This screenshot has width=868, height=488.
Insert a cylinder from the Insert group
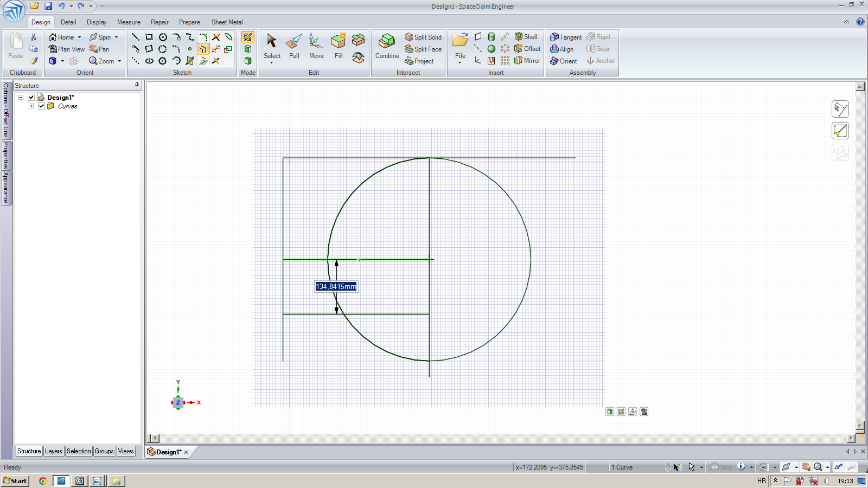coord(492,37)
